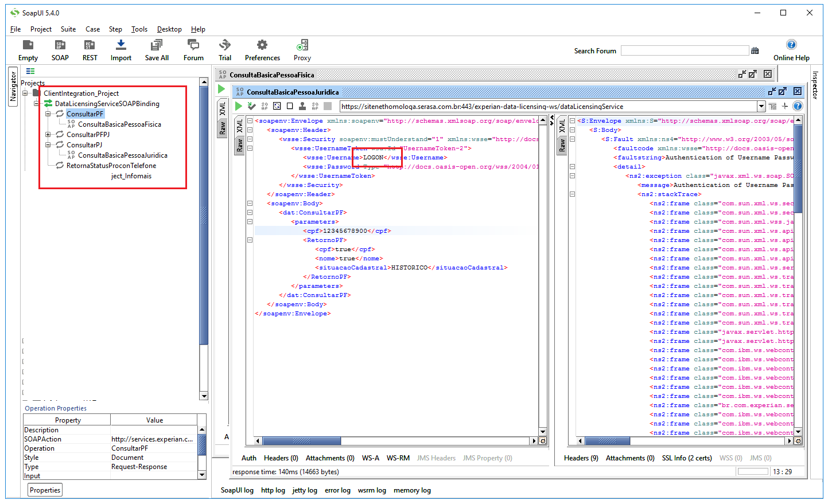Click the gray cancel request square
Image resolution: width=828 pixels, height=504 pixels.
[x=328, y=106]
